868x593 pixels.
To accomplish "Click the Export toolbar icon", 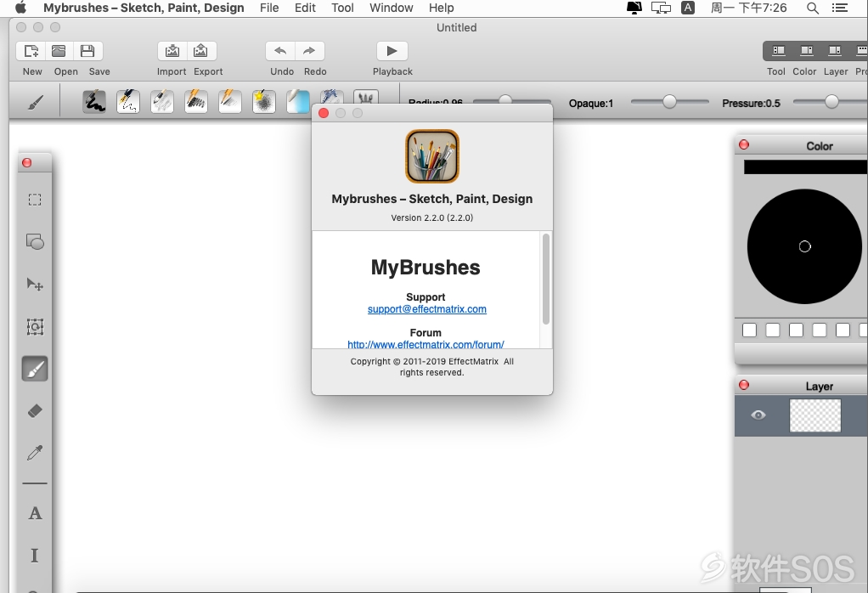I will (201, 51).
